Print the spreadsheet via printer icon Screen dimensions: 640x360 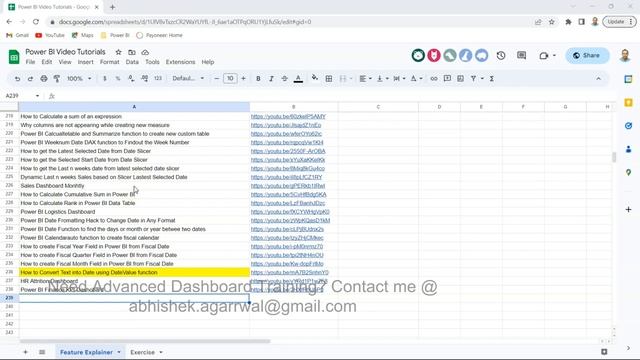click(44, 78)
